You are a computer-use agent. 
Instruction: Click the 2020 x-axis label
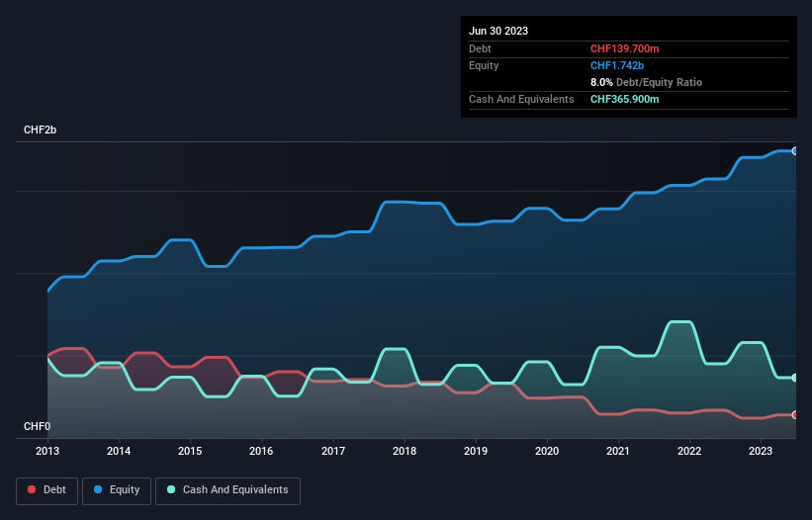click(x=547, y=451)
